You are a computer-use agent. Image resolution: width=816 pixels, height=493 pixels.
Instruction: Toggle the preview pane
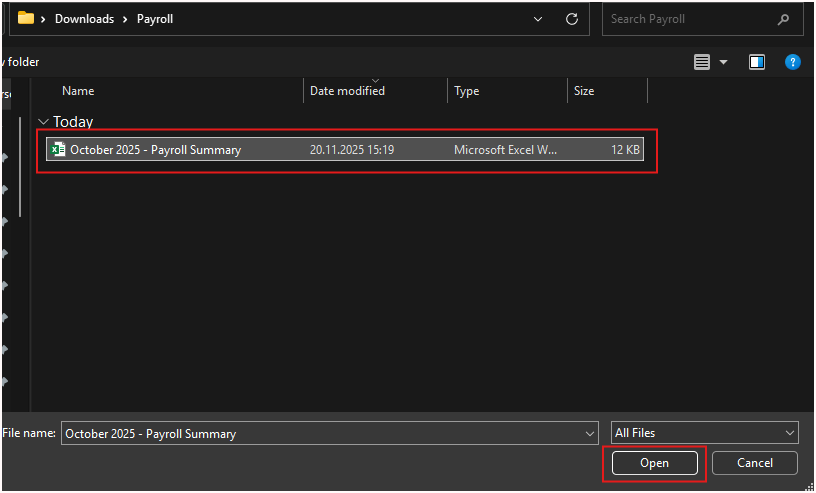coord(757,62)
